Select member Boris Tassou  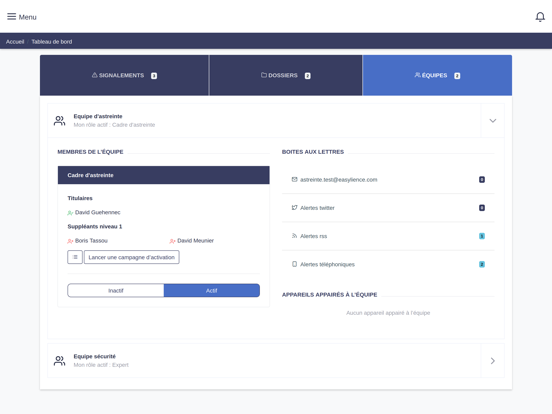click(x=91, y=240)
